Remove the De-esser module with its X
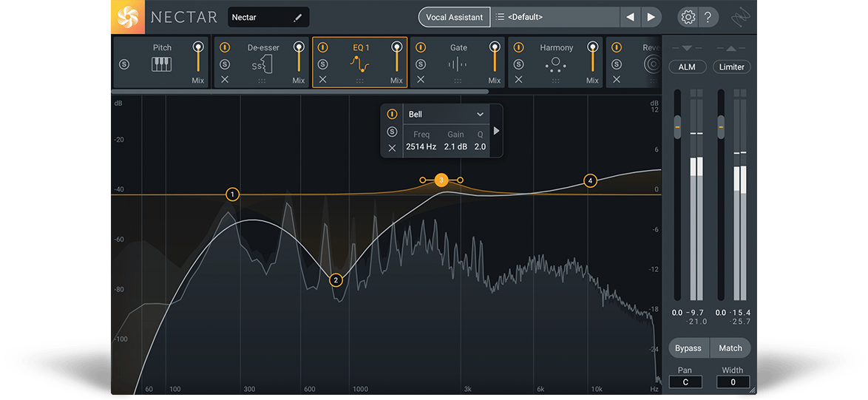Screen dimensions: 868x400 [224, 80]
